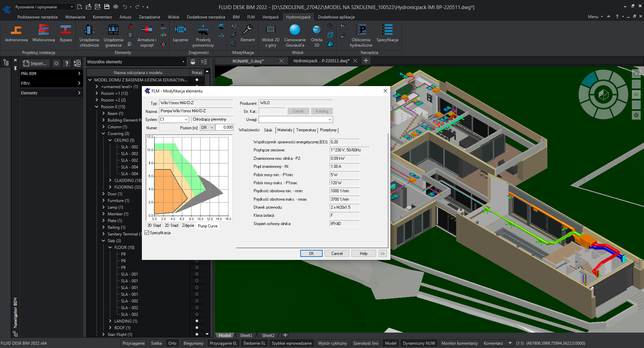Open the Wszystkie elementy filter dropdown
This screenshot has height=348, width=644.
[x=183, y=62]
